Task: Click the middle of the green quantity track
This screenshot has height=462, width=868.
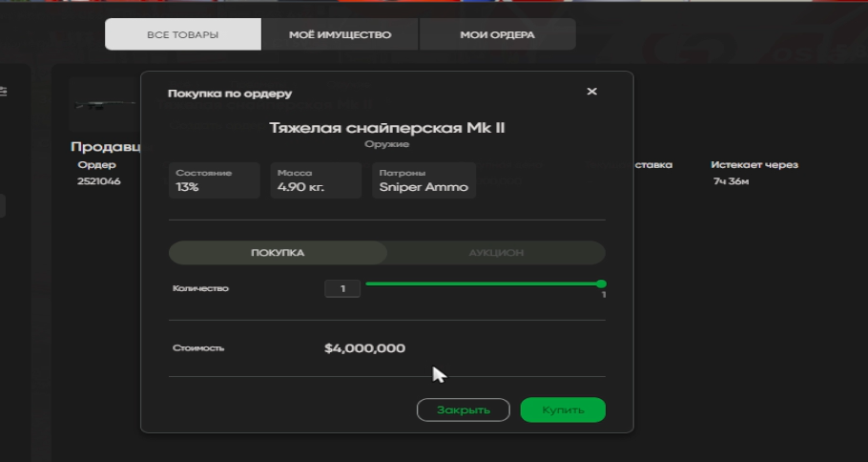Action: [x=483, y=283]
